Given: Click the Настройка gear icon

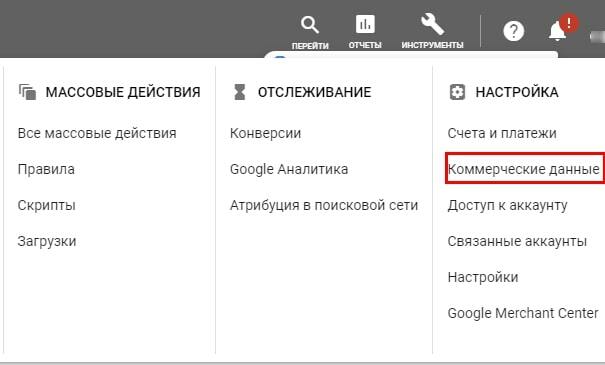Looking at the screenshot, I should (457, 92).
